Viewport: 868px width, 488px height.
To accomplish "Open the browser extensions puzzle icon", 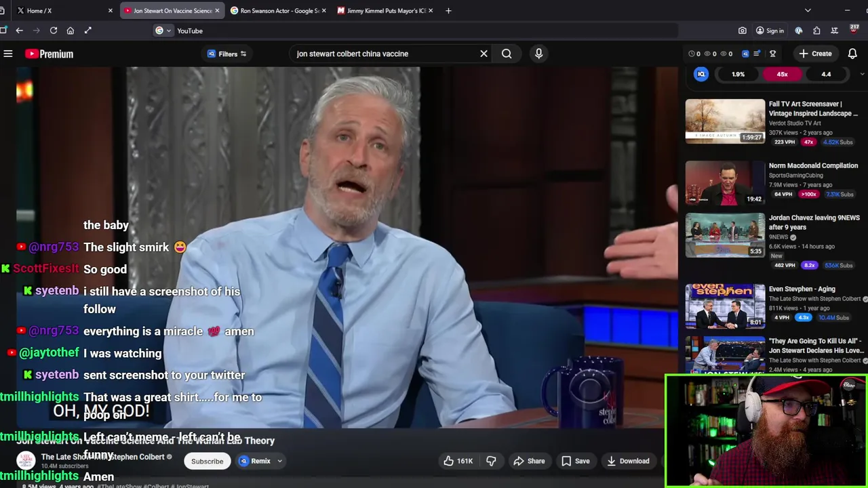I will [816, 30].
